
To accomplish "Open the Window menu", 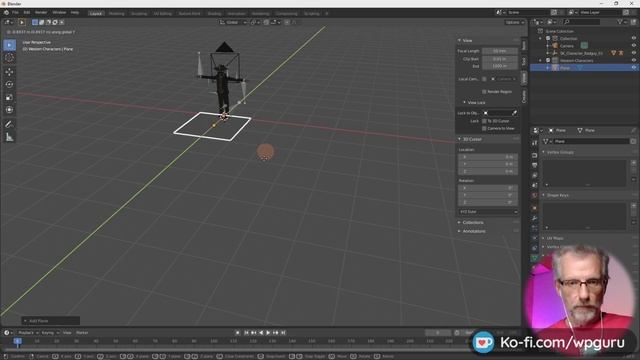I will 59,13.
